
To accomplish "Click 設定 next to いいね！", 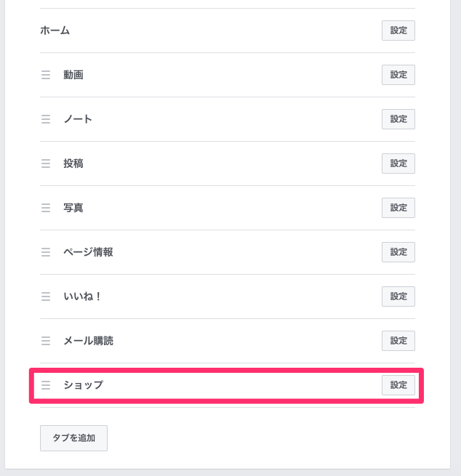I will [398, 297].
